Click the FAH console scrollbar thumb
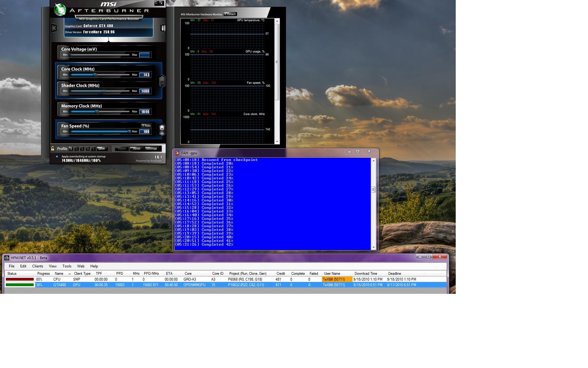Screen dimensions: 588x368 373,190
